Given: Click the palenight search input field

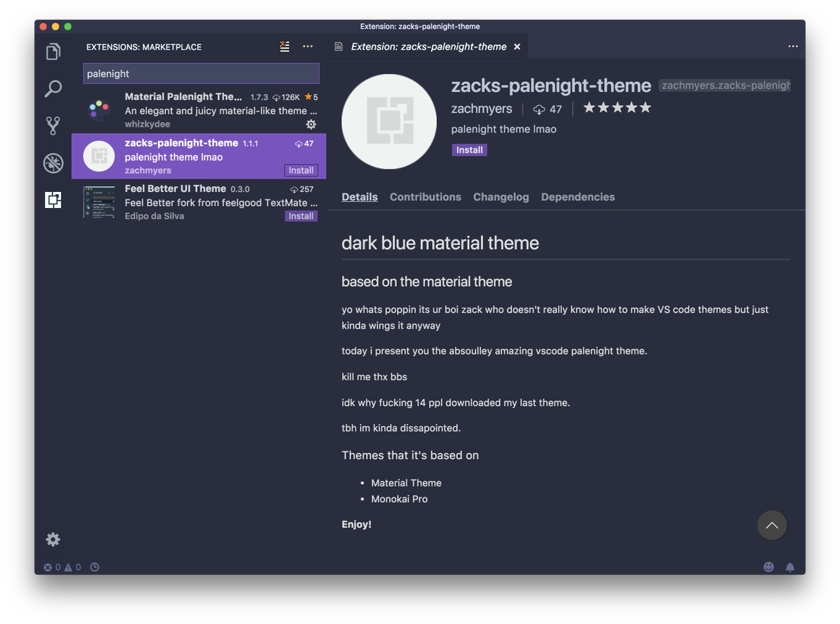Looking at the screenshot, I should [x=200, y=73].
